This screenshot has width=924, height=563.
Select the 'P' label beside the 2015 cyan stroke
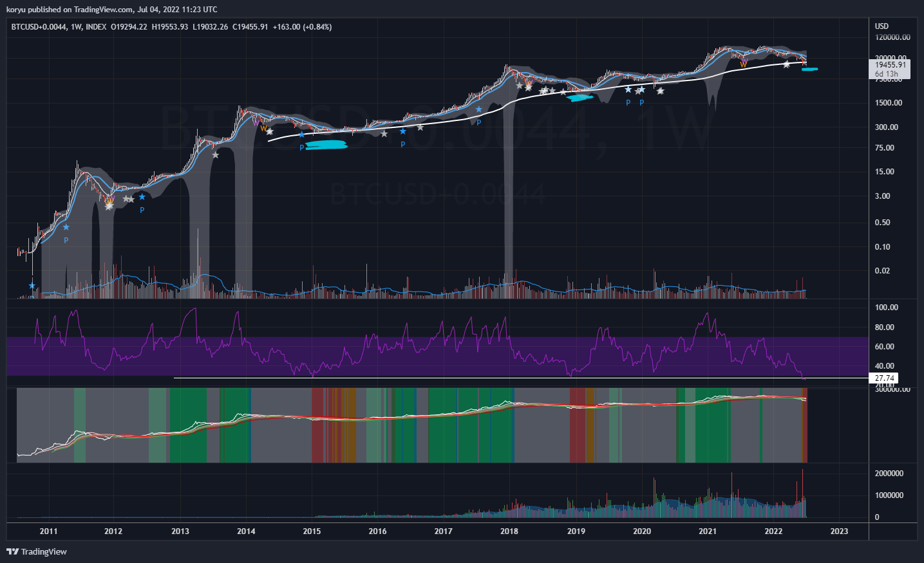click(301, 148)
